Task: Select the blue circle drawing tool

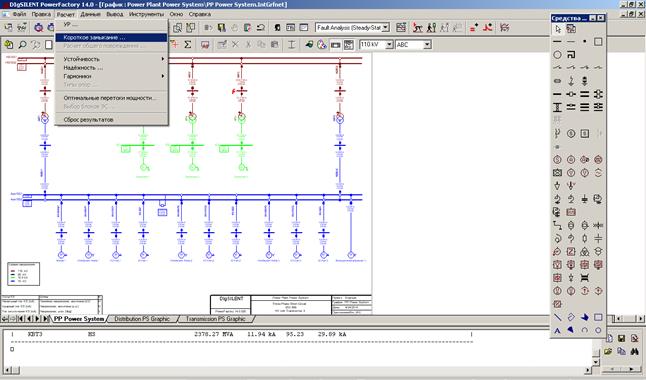Action: pos(598,331)
